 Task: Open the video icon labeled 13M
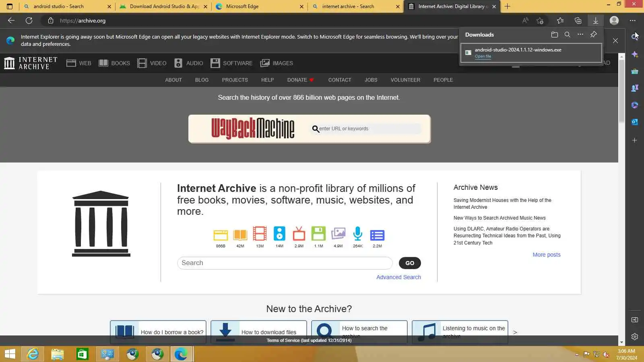[260, 238]
